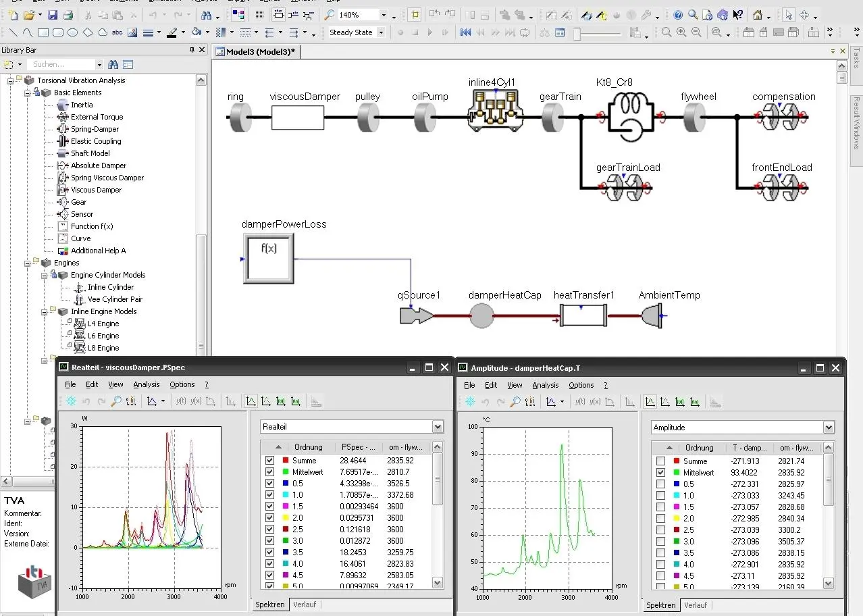Open Options menu in damperHeatCap.T window
This screenshot has width=863, height=616.
[x=581, y=385]
